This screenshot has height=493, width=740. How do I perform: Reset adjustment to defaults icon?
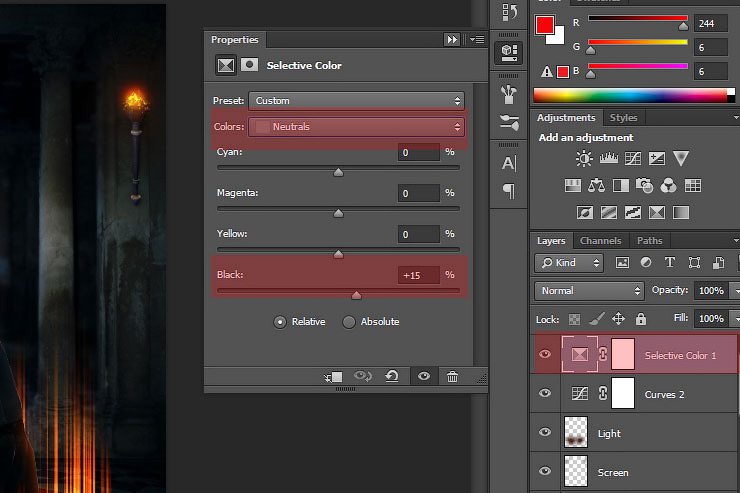(x=391, y=376)
